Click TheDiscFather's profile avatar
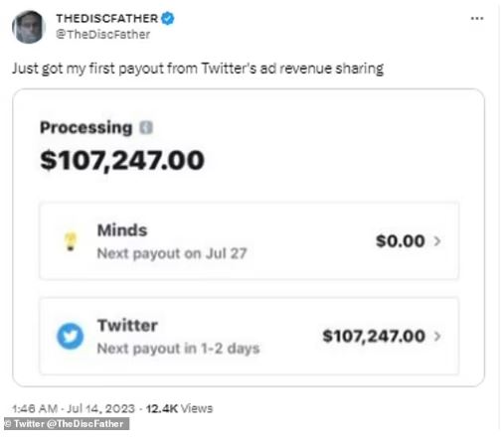The height and width of the screenshot is (448, 503). pyautogui.click(x=28, y=27)
